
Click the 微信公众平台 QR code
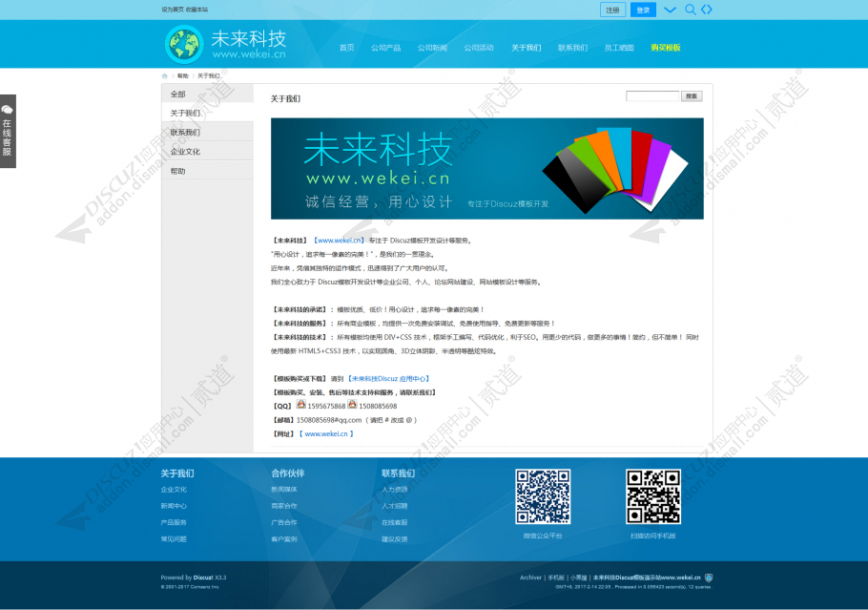pyautogui.click(x=543, y=496)
